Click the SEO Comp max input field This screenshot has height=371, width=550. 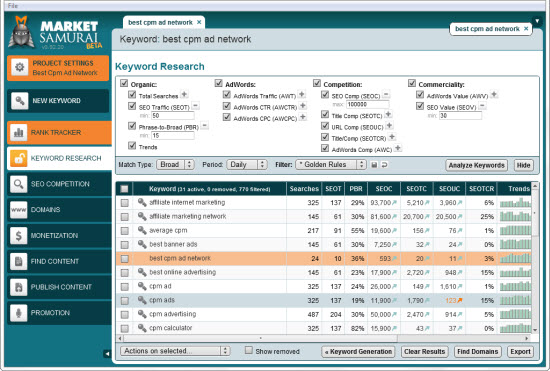(368, 104)
